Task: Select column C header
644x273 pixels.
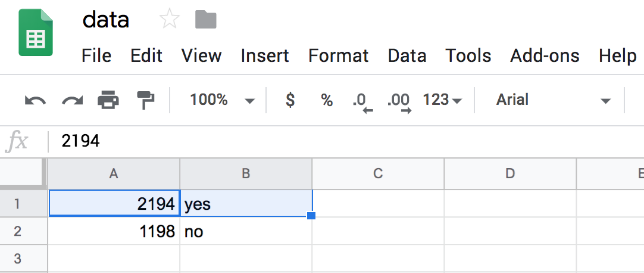Action: coord(377,173)
